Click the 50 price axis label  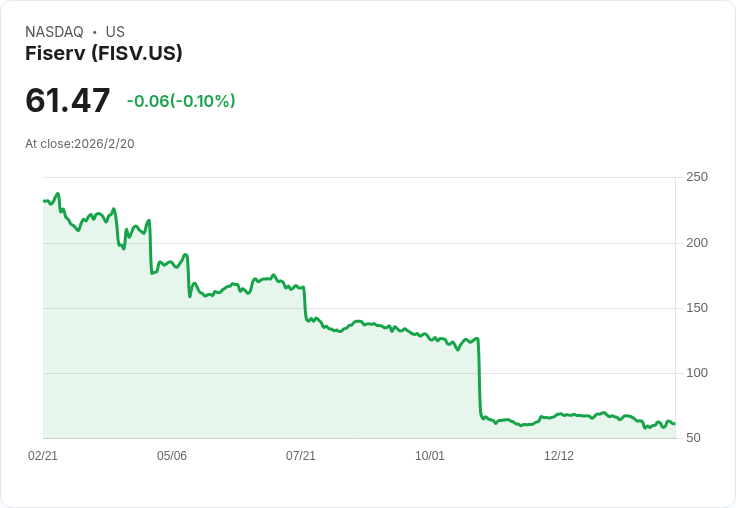pos(694,438)
